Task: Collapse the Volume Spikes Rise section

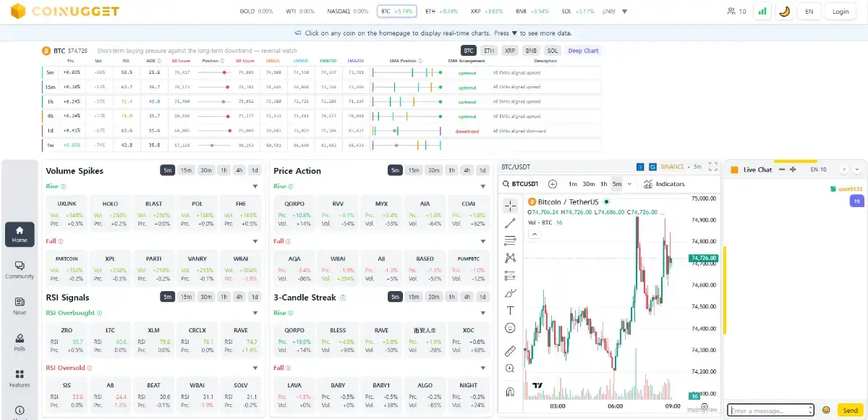Action: pyautogui.click(x=255, y=187)
